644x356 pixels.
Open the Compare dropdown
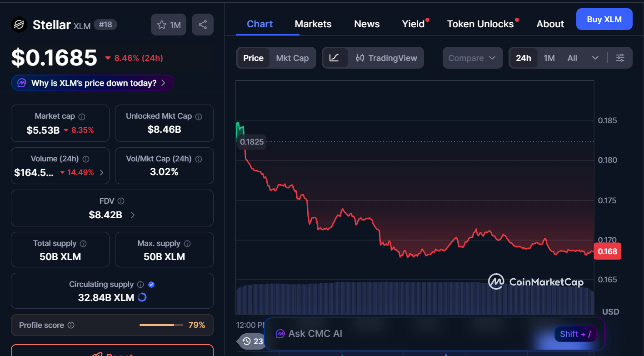tap(473, 58)
